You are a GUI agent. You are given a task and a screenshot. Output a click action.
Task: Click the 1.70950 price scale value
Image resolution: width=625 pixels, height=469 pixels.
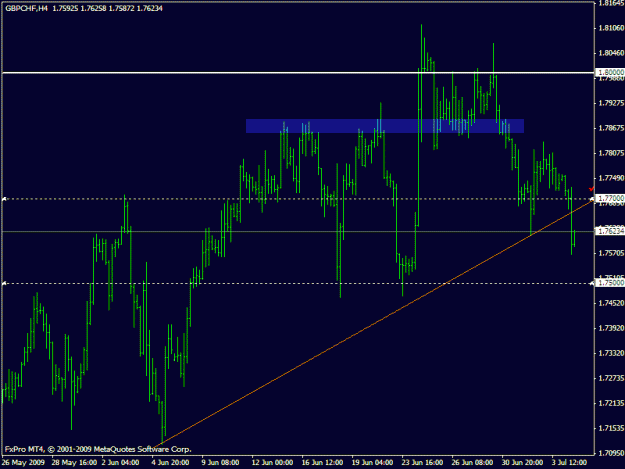[611, 453]
